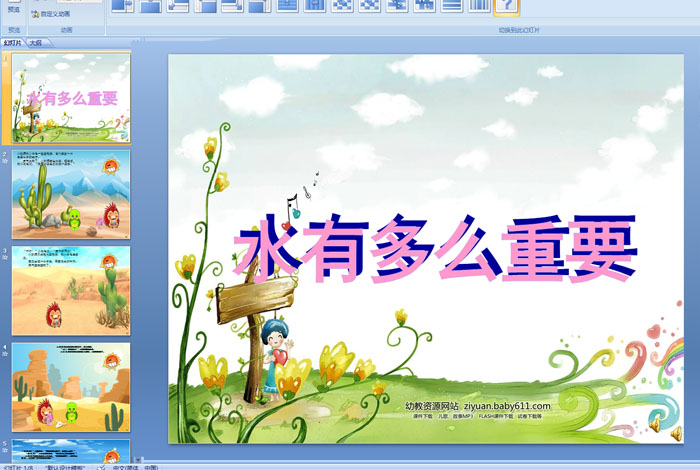This screenshot has height=470, width=700.
Task: Apply the vertical blinds transition
Action: (x=479, y=5)
